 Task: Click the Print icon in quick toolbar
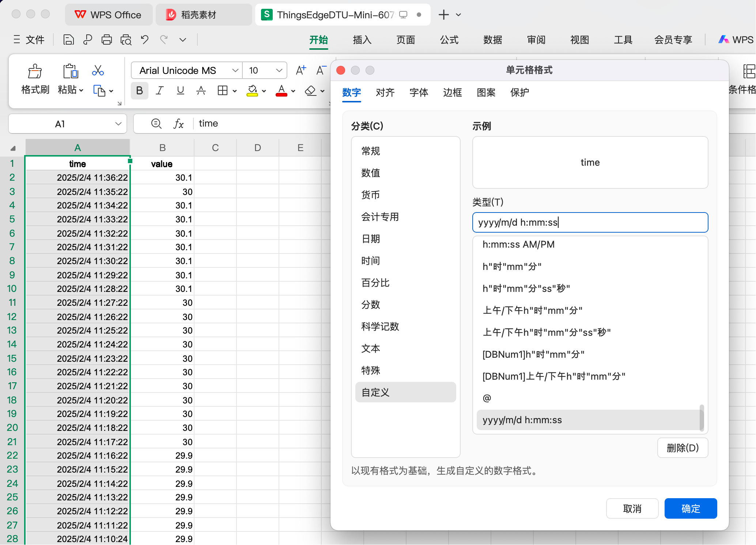[x=107, y=40]
